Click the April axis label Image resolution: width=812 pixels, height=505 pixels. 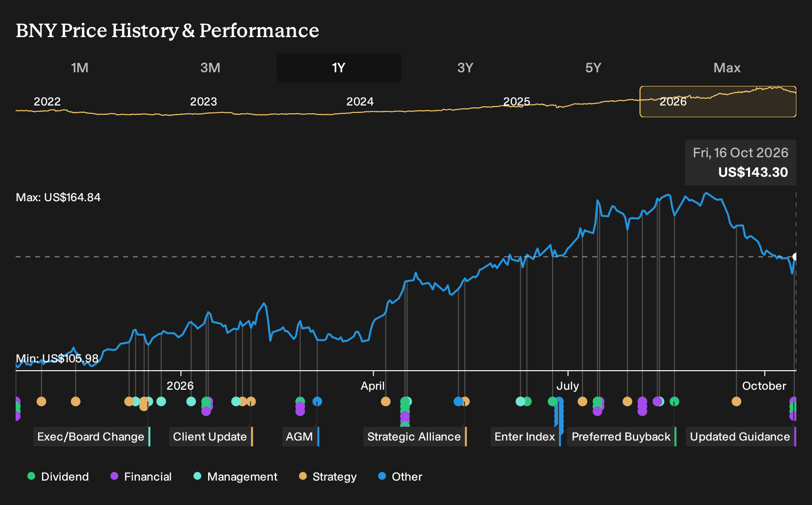[x=372, y=386]
